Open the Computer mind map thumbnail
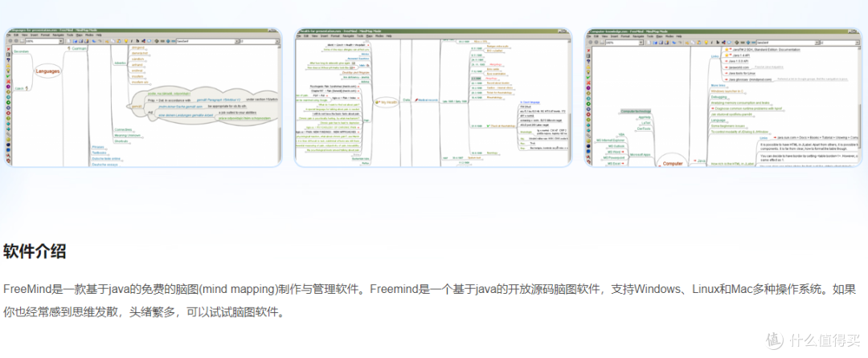The width and height of the screenshot is (868, 358). coord(723,96)
